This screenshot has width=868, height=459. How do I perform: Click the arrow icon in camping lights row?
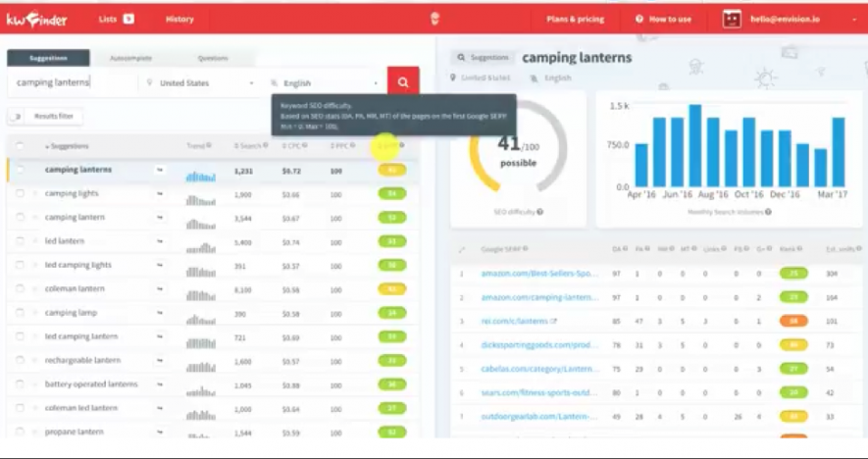(160, 194)
